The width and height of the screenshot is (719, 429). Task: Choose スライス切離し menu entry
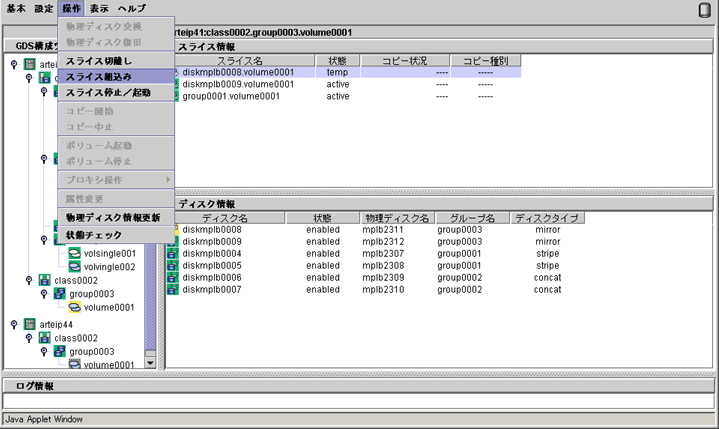click(98, 62)
